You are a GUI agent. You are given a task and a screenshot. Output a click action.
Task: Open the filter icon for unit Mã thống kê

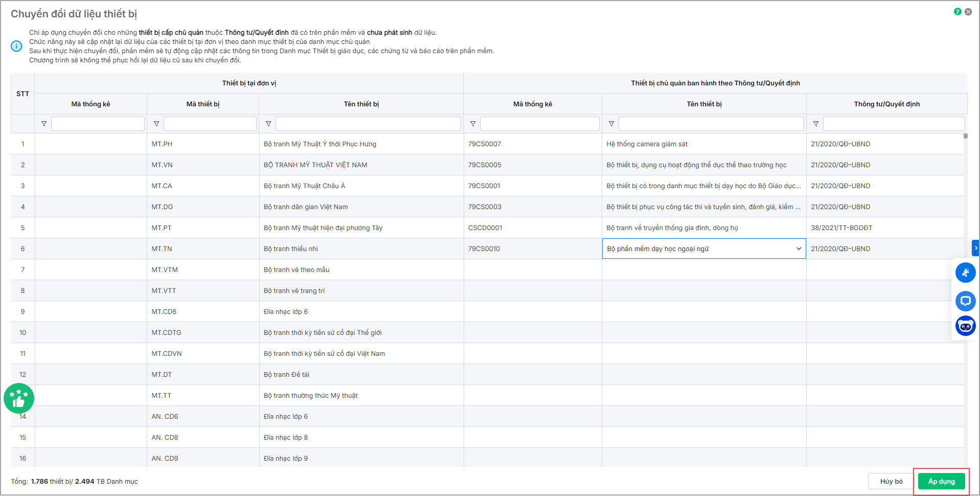[44, 124]
